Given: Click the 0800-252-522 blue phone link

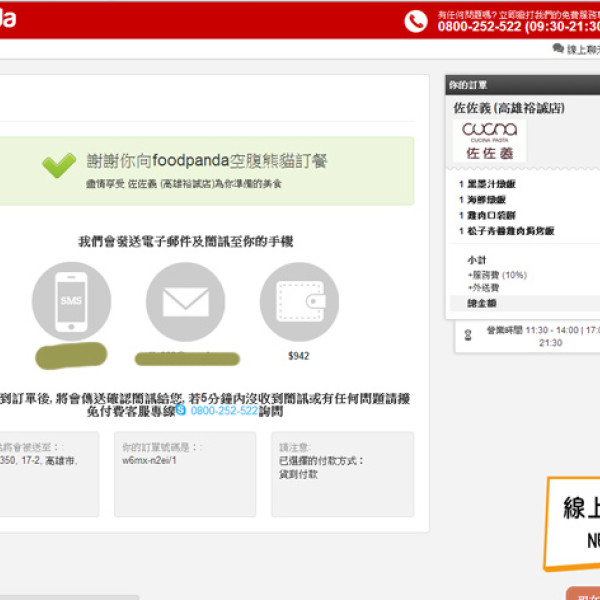Looking at the screenshot, I should [x=224, y=410].
